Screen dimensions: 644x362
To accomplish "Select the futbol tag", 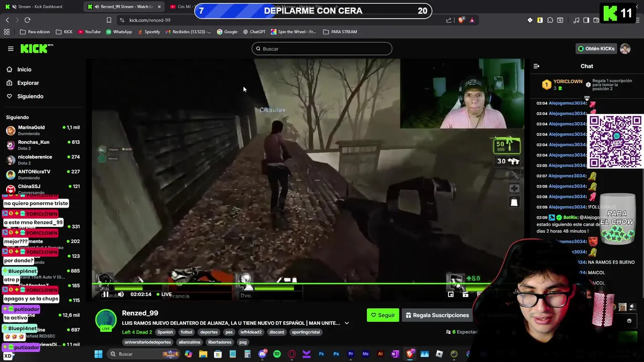I will click(x=187, y=332).
